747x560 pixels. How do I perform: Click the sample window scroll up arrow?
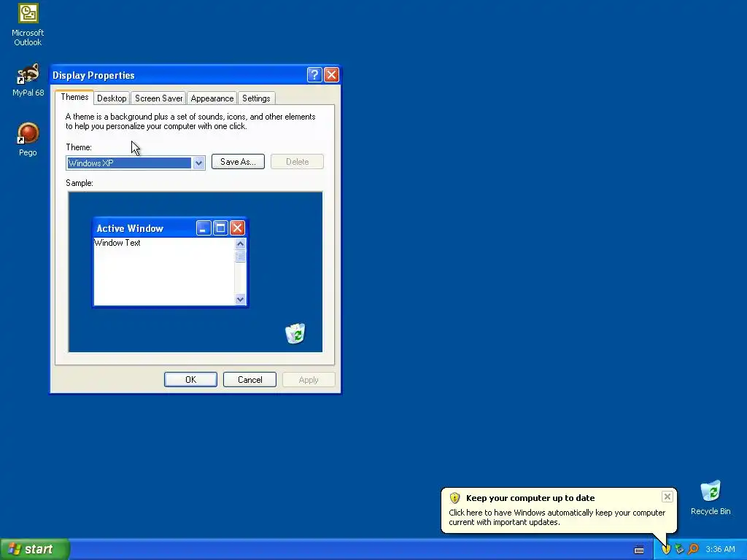tap(240, 244)
